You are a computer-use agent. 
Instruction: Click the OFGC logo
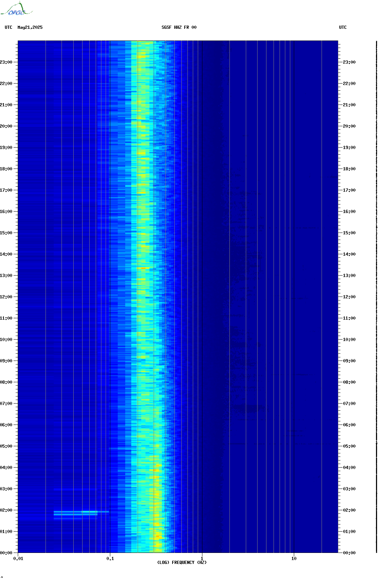16,9
